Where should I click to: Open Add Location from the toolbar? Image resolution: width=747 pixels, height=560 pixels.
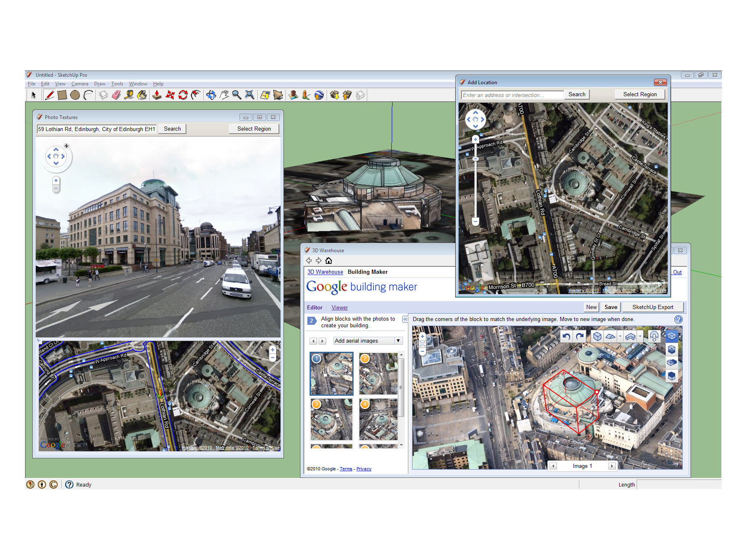[x=265, y=95]
